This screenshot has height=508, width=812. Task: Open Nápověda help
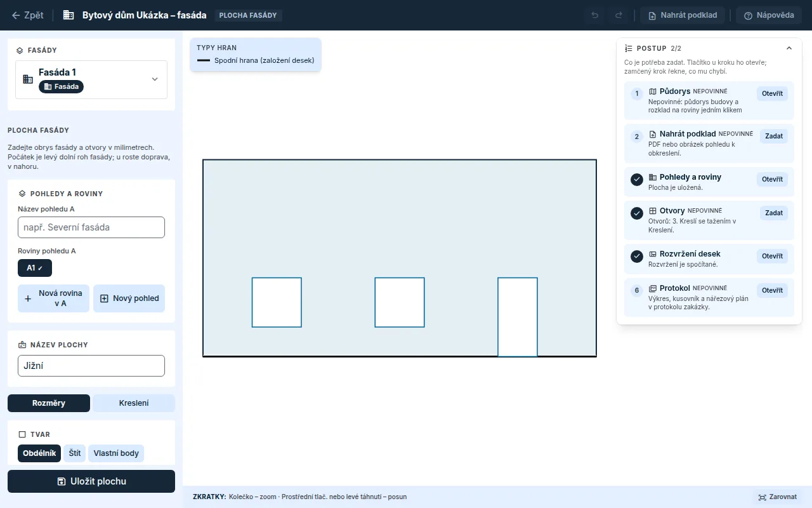pyautogui.click(x=769, y=15)
